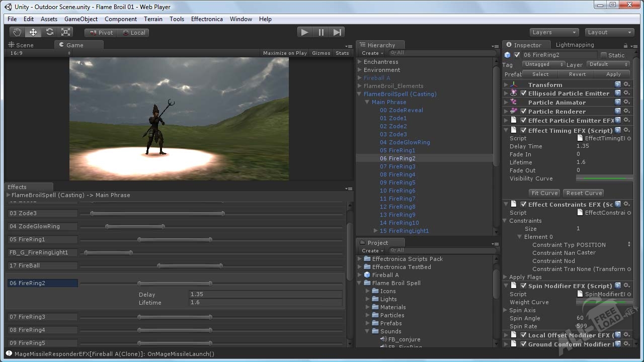The width and height of the screenshot is (644, 362).
Task: Select the Scale tool in toolbar
Action: (x=65, y=32)
